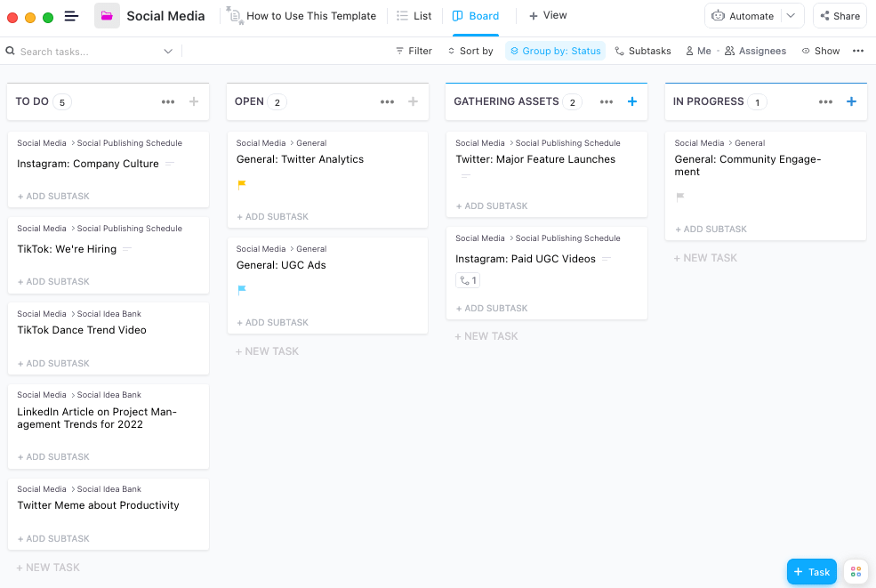Add task with In Progress plus icon
Image resolution: width=876 pixels, height=588 pixels.
(x=851, y=101)
